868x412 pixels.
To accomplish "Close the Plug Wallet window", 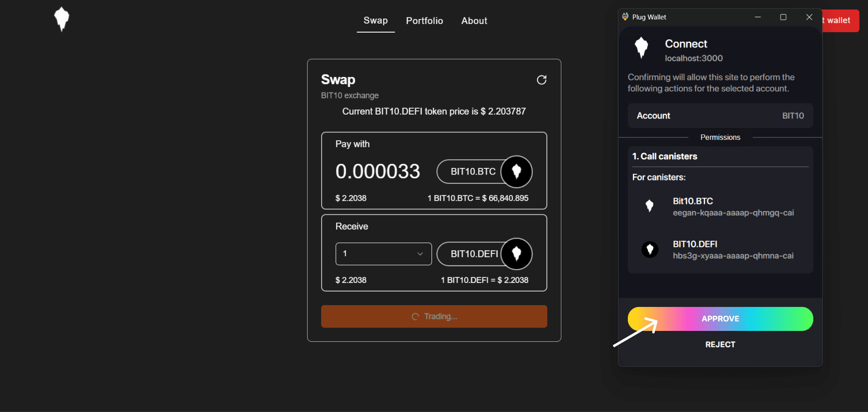I will pyautogui.click(x=809, y=17).
